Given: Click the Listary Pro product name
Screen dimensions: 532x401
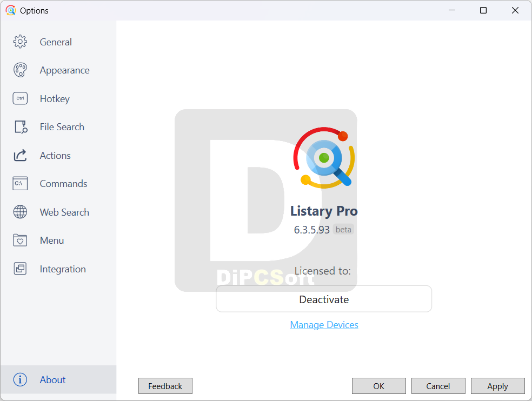Looking at the screenshot, I should point(324,211).
